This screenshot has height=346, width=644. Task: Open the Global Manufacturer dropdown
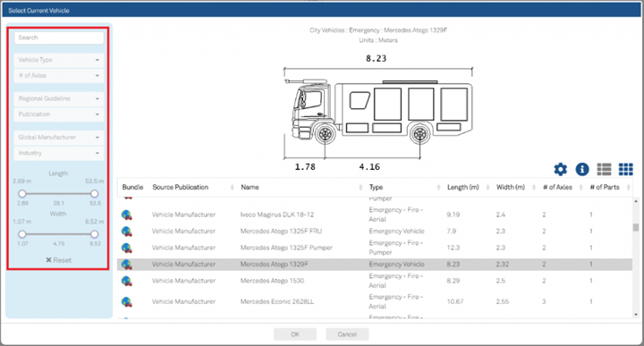(x=59, y=137)
